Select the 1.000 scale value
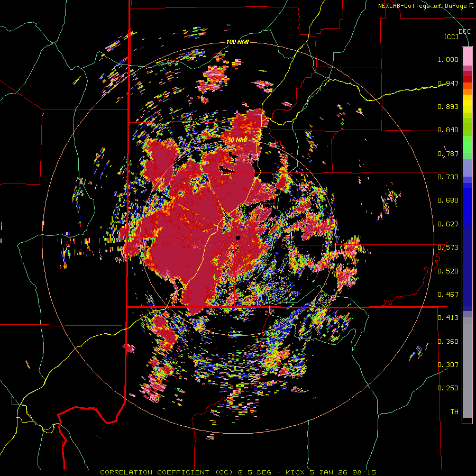The height and width of the screenshot is (476, 476). point(448,59)
